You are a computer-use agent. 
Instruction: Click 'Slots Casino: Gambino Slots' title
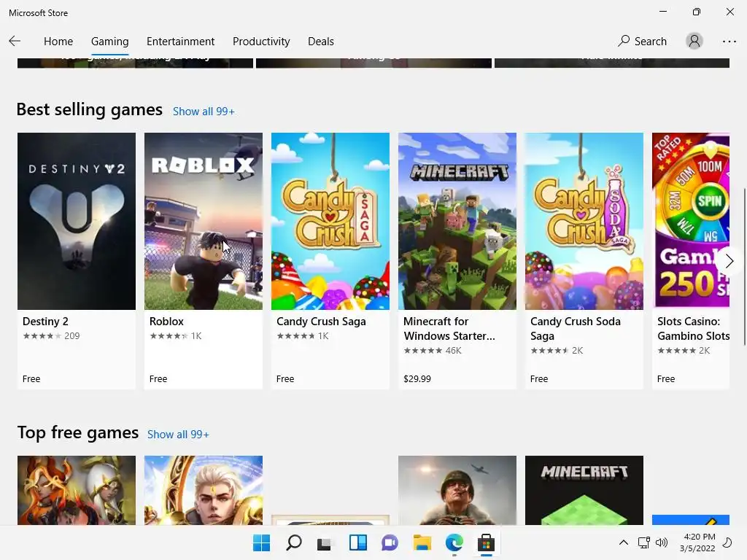pyautogui.click(x=693, y=329)
